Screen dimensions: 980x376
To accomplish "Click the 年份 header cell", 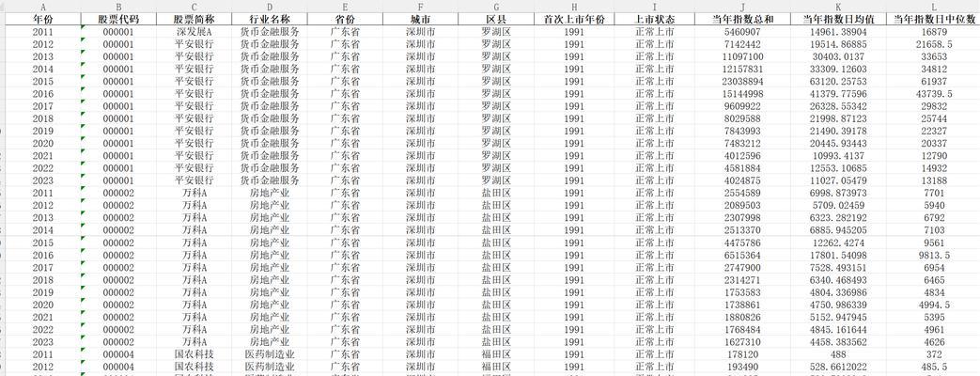I will coord(43,20).
